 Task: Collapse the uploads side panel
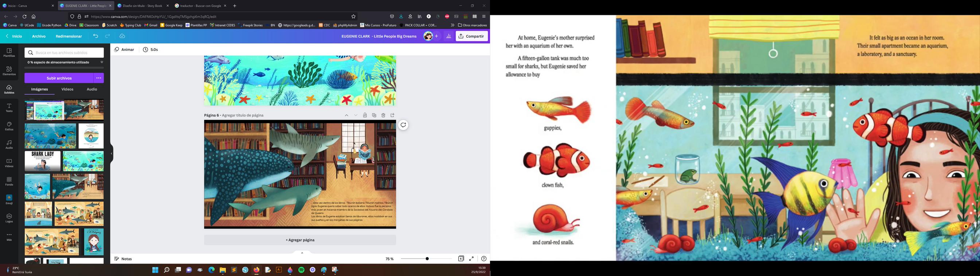pyautogui.click(x=112, y=154)
